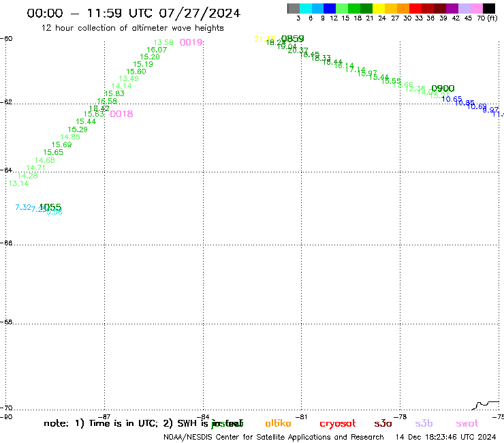
Task: Select the light blue value 7.32
Action: tap(23, 207)
